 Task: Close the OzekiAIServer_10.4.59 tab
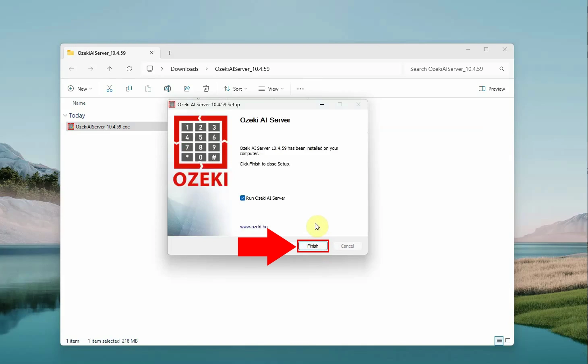pyautogui.click(x=152, y=53)
